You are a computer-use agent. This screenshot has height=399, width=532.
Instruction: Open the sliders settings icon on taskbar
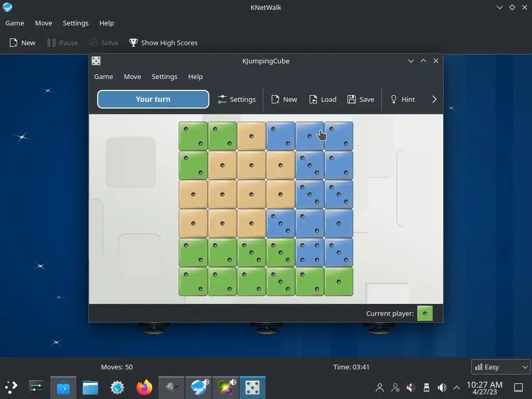(x=36, y=387)
